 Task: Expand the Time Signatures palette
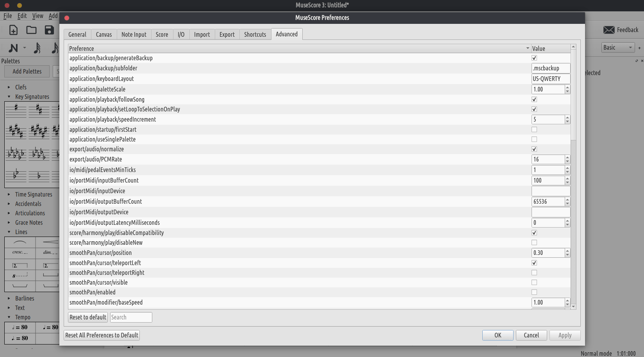point(9,194)
